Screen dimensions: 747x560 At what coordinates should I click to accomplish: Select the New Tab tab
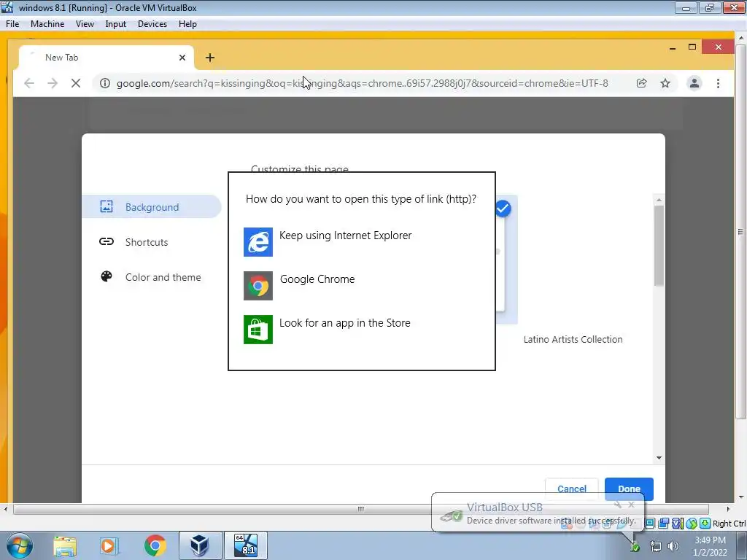tap(107, 58)
